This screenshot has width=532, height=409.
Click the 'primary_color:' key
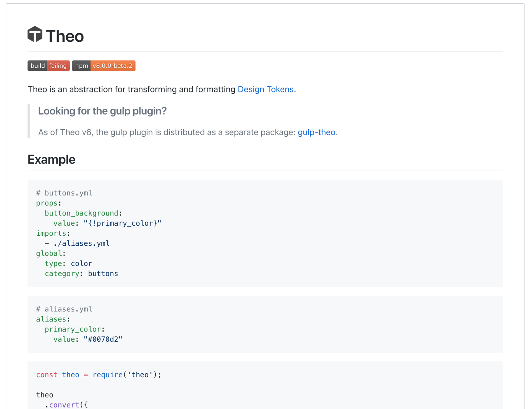coord(75,329)
